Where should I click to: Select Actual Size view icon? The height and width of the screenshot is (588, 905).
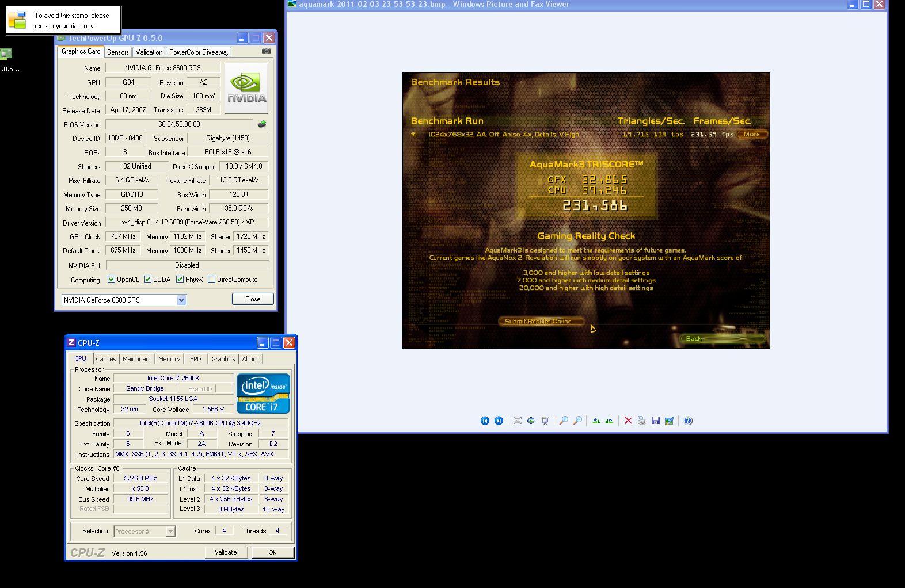(531, 421)
